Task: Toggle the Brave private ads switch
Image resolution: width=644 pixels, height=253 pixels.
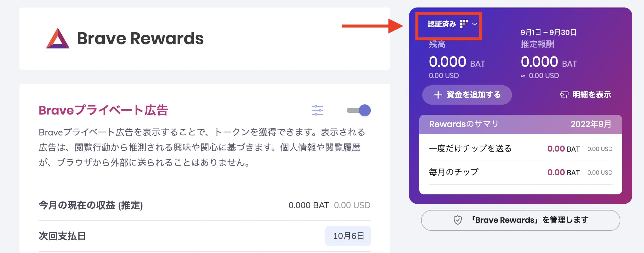Action: pyautogui.click(x=359, y=110)
